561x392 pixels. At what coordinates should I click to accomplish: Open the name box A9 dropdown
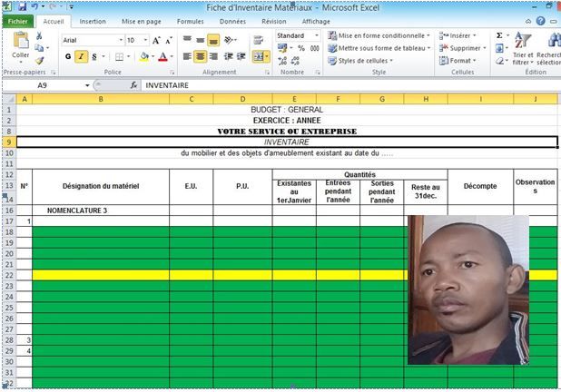coord(87,85)
